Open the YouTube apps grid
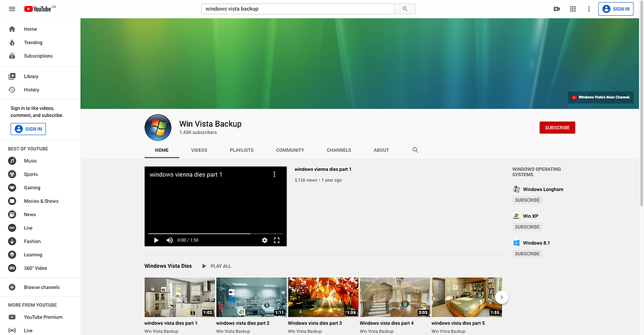 click(573, 9)
